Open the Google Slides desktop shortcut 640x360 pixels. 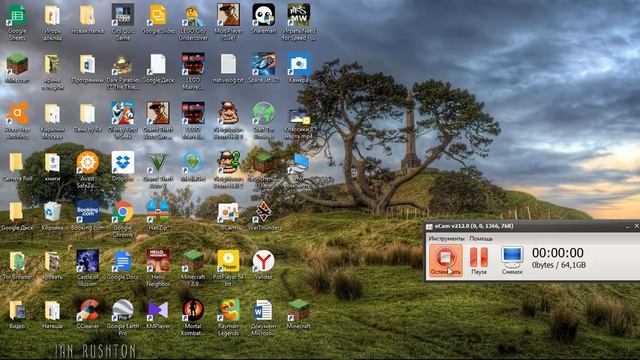click(x=158, y=19)
